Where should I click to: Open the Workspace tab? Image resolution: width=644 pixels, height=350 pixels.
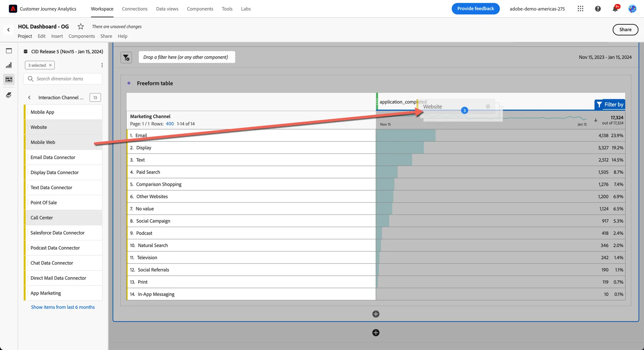coord(102,9)
